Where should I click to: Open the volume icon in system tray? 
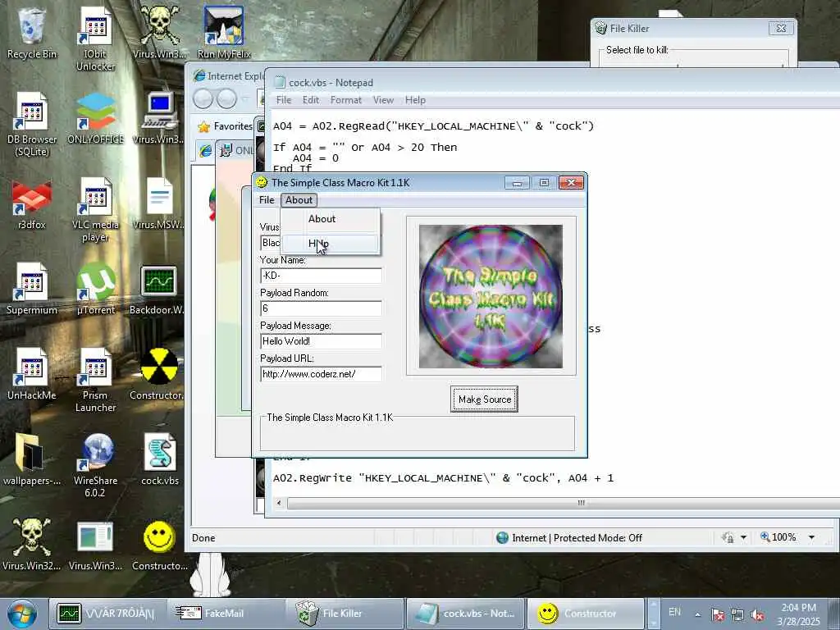click(x=757, y=615)
